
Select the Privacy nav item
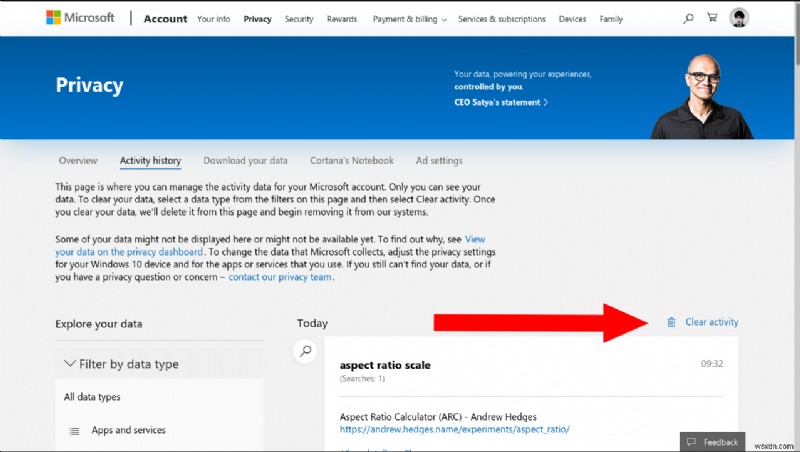257,19
